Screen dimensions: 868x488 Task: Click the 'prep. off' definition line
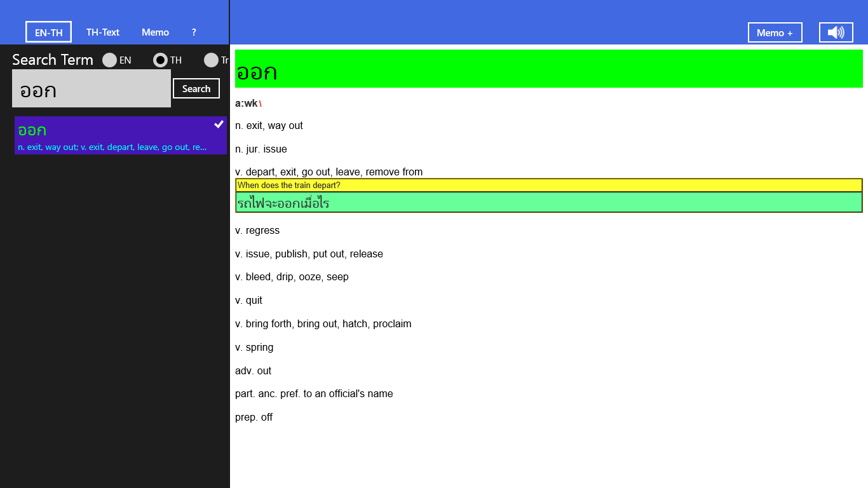click(254, 417)
